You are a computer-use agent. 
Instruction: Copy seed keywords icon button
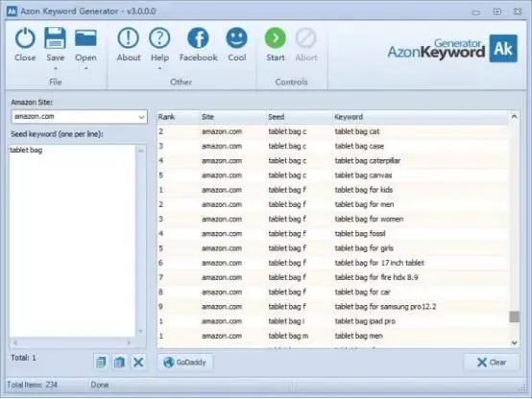click(101, 362)
